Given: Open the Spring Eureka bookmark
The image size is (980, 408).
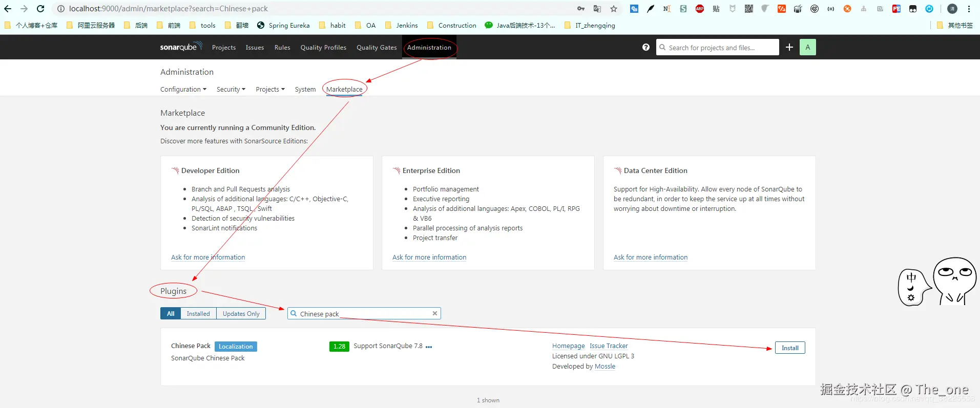Looking at the screenshot, I should pyautogui.click(x=283, y=25).
